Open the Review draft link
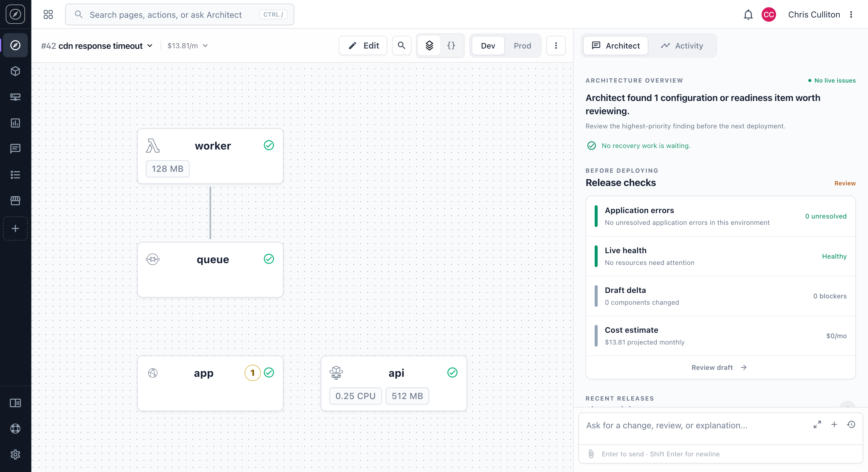Viewport: 868px width, 472px height. [720, 367]
